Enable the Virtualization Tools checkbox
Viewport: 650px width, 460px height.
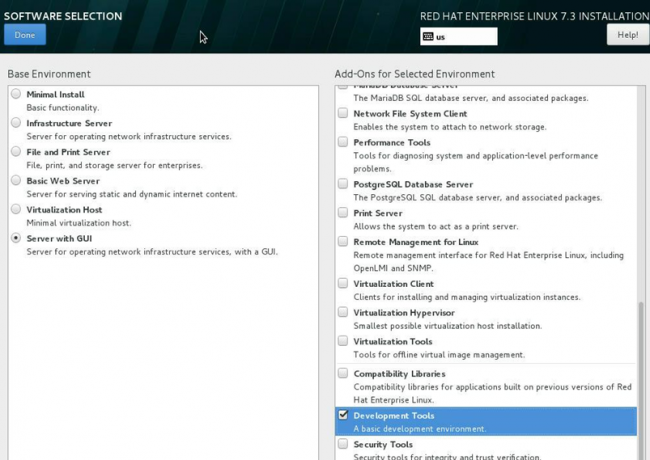point(343,341)
